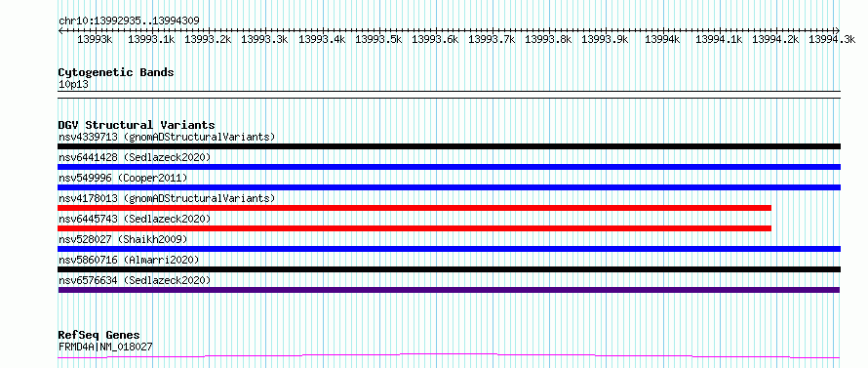Click the 13993.1k ruler tick label
Screen dimensions: 868x368
pos(152,39)
